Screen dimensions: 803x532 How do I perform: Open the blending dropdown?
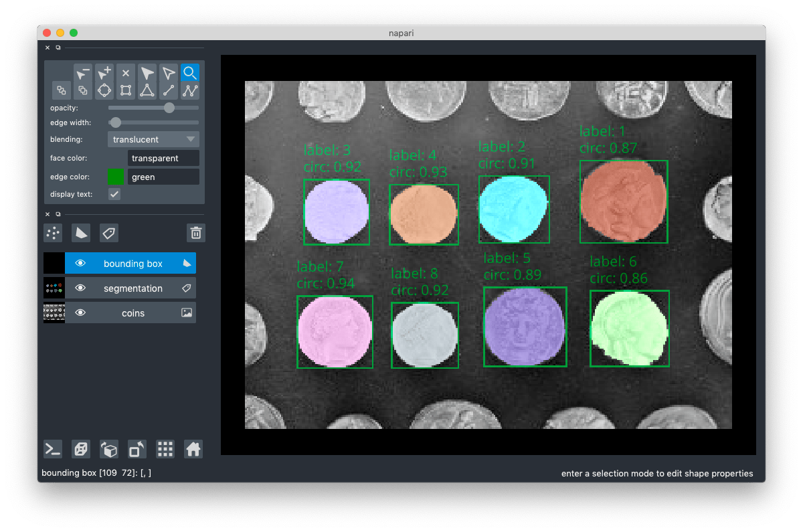click(153, 139)
